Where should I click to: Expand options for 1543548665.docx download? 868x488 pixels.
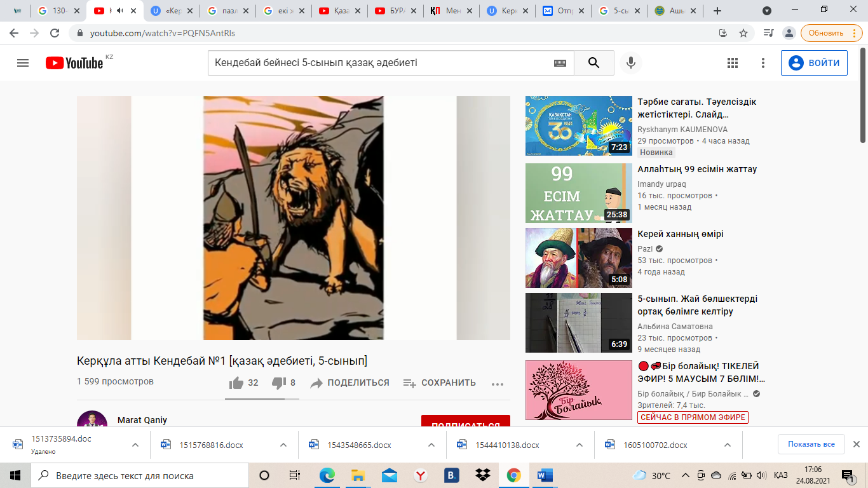tap(431, 445)
